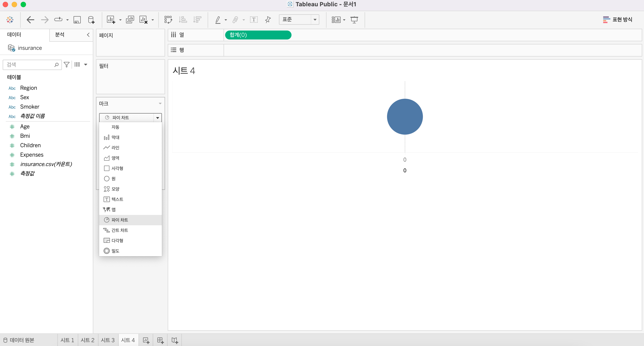Click the duplicate worksheet toolbar icon
The height and width of the screenshot is (346, 644).
130,20
